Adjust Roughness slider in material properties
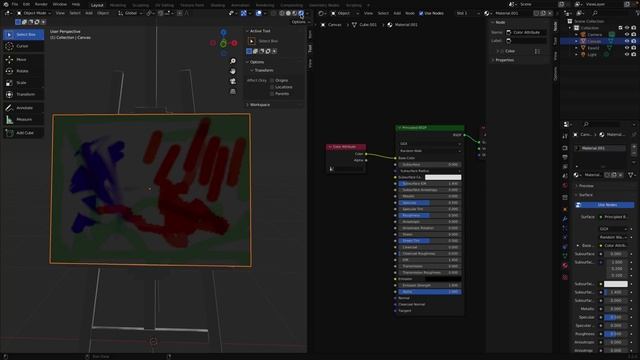This screenshot has height=360, width=640. tap(616, 334)
